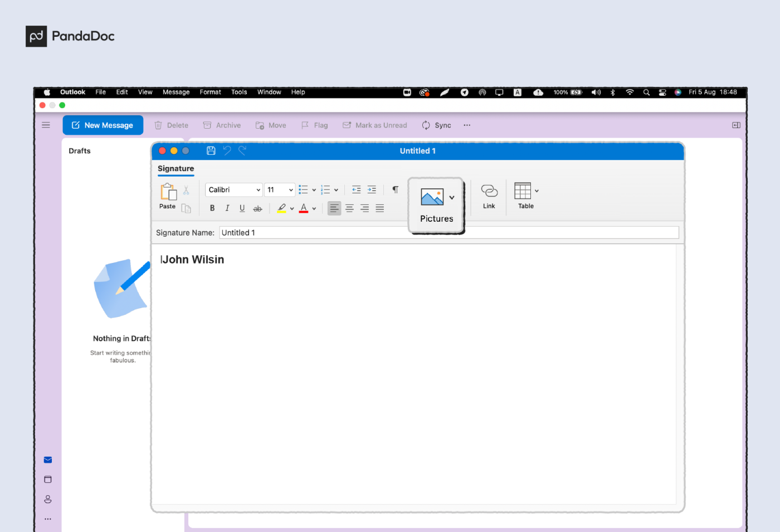The width and height of the screenshot is (780, 532).
Task: Open the Edit menu
Action: [x=122, y=92]
